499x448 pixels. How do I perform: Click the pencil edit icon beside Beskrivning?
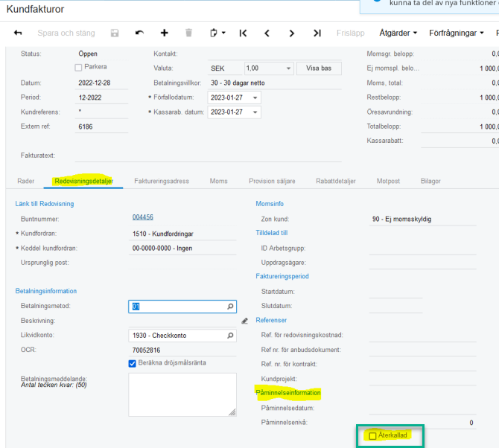[244, 321]
